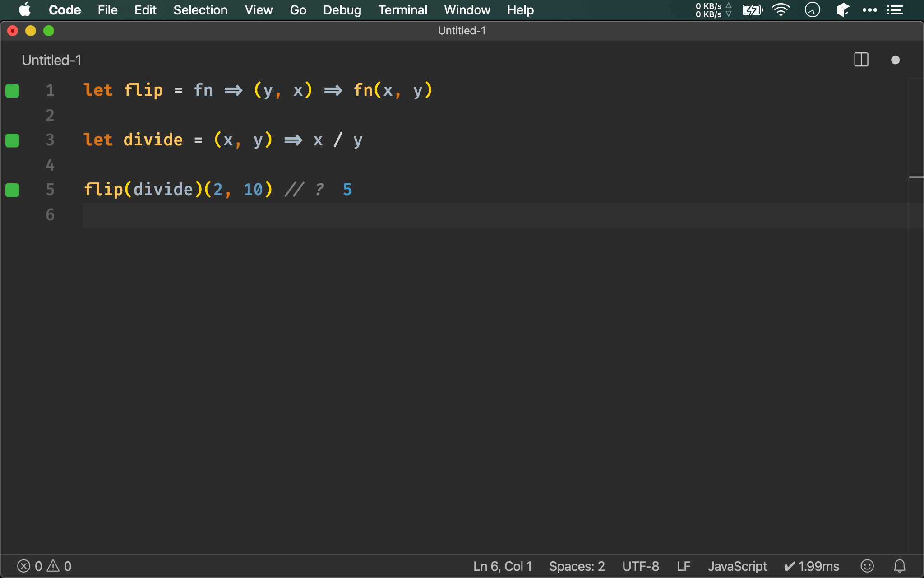The width and height of the screenshot is (924, 578).
Task: Open the Edit menu
Action: click(145, 10)
